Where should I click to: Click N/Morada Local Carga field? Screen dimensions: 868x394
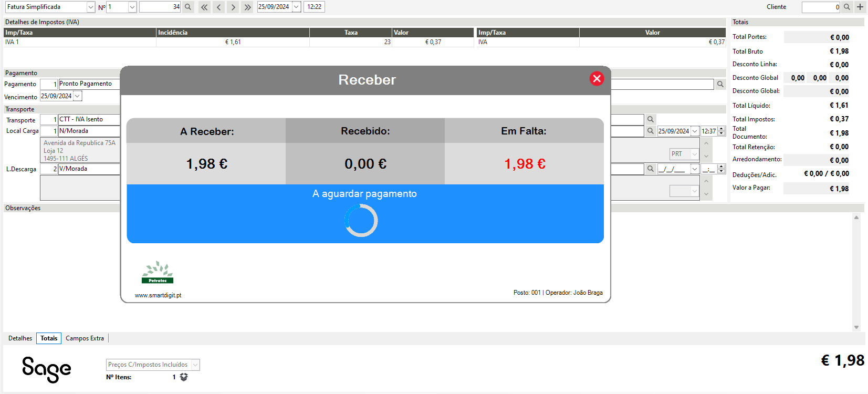tap(89, 131)
